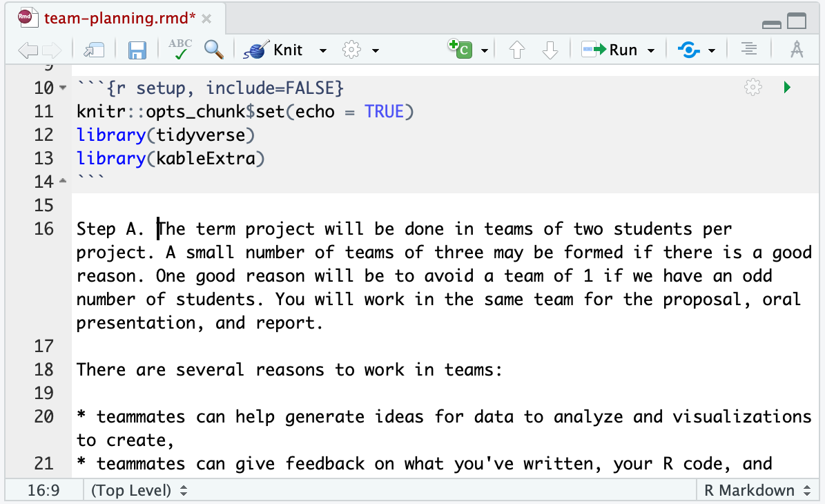Open Find/Replace with the magnifier icon
Image resolution: width=825 pixels, height=504 pixels.
(214, 50)
